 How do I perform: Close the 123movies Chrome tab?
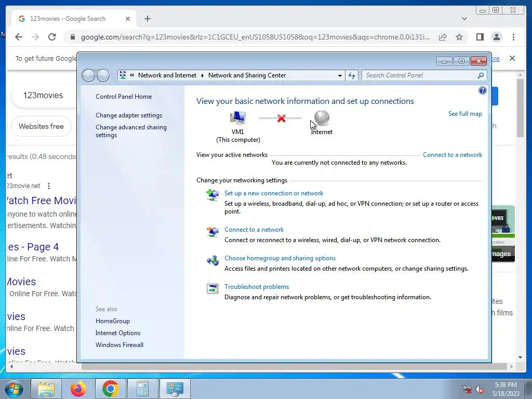click(128, 19)
